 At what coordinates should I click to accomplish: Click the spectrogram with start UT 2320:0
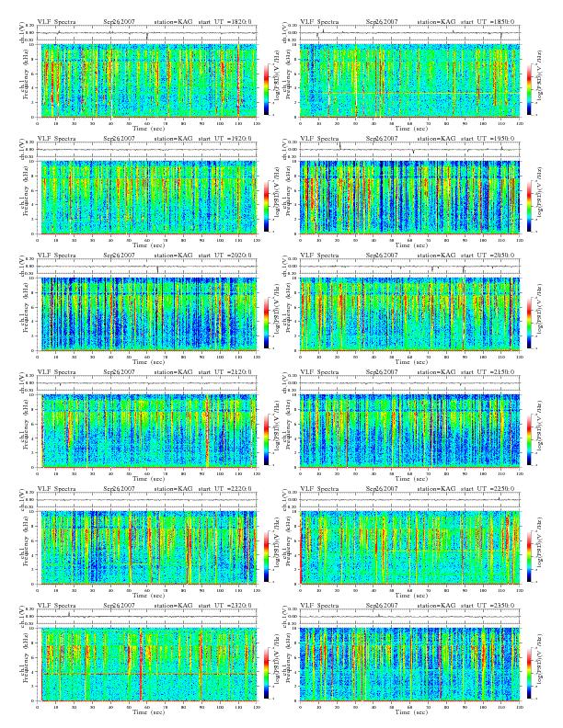(x=147, y=665)
